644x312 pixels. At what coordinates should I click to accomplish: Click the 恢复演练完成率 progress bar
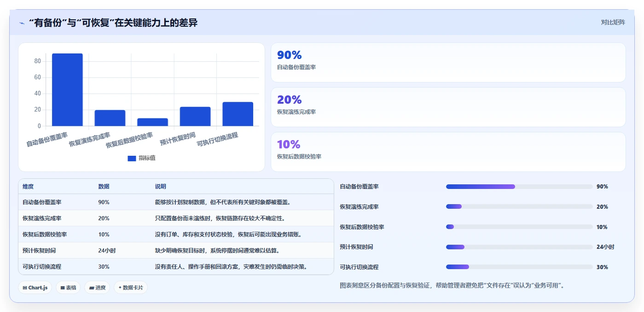pyautogui.click(x=519, y=206)
